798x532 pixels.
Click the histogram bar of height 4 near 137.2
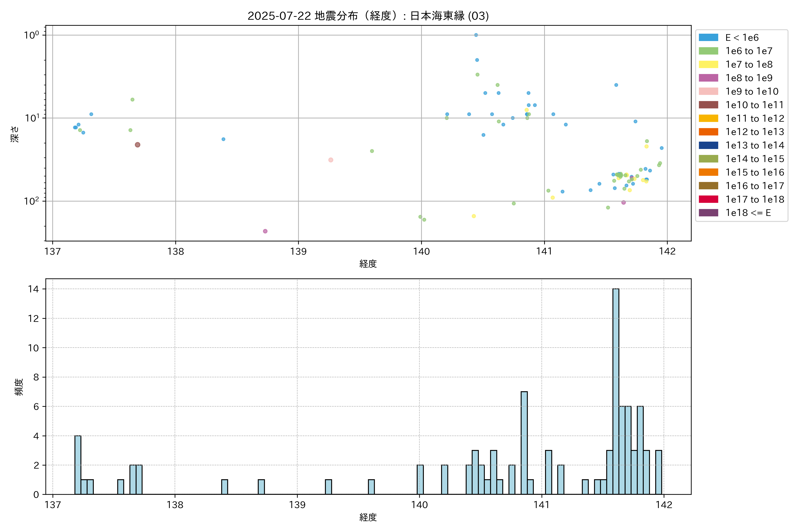coord(78,465)
